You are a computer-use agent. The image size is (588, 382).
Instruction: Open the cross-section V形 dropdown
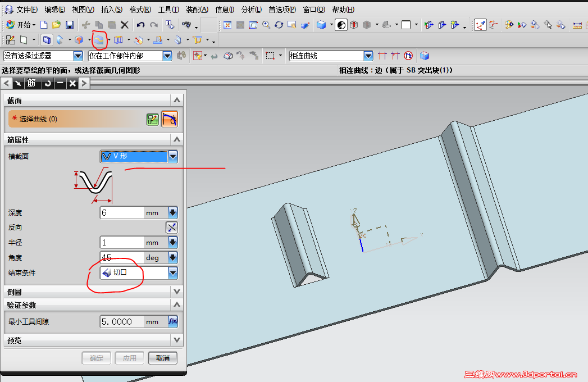[173, 156]
